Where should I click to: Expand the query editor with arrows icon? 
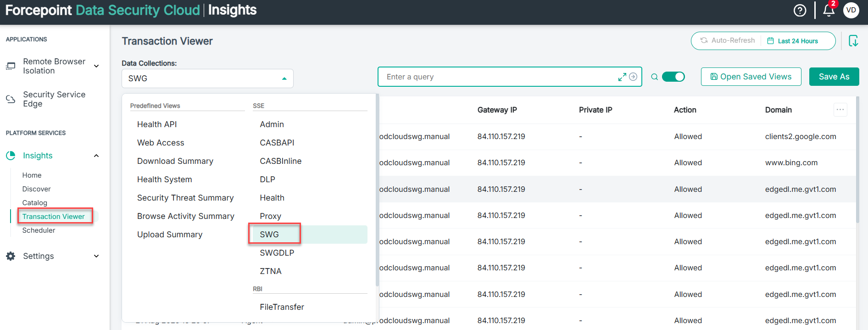622,77
